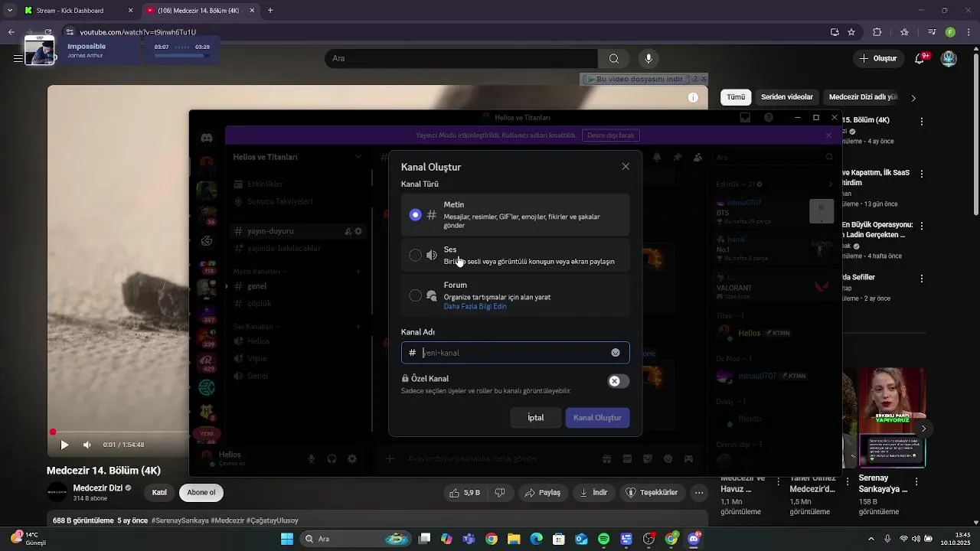Click Devre dışı bırak in Discord banner
980x551 pixels.
point(610,135)
